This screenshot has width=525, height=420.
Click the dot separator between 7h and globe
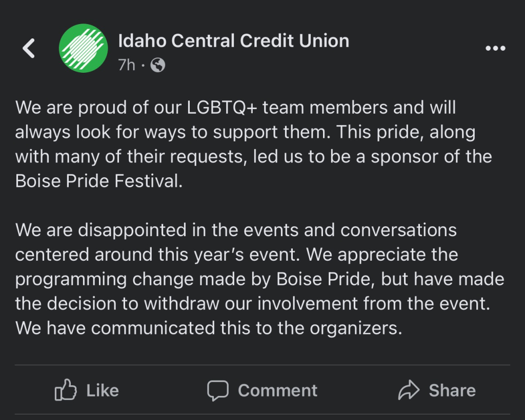(143, 65)
